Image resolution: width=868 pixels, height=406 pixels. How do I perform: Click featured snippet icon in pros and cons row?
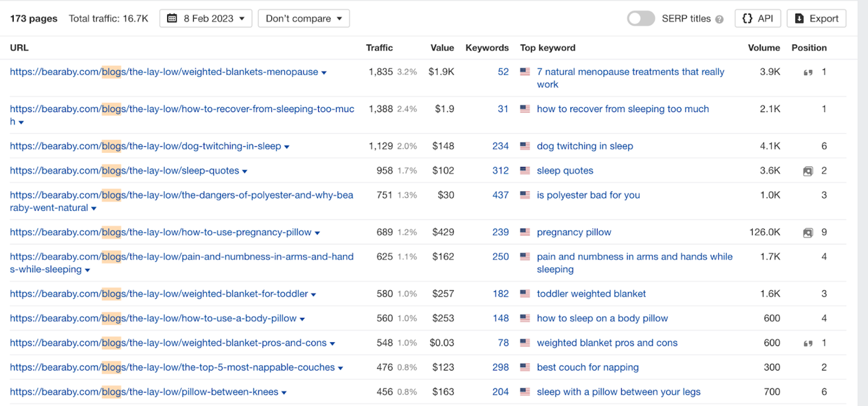coord(808,343)
